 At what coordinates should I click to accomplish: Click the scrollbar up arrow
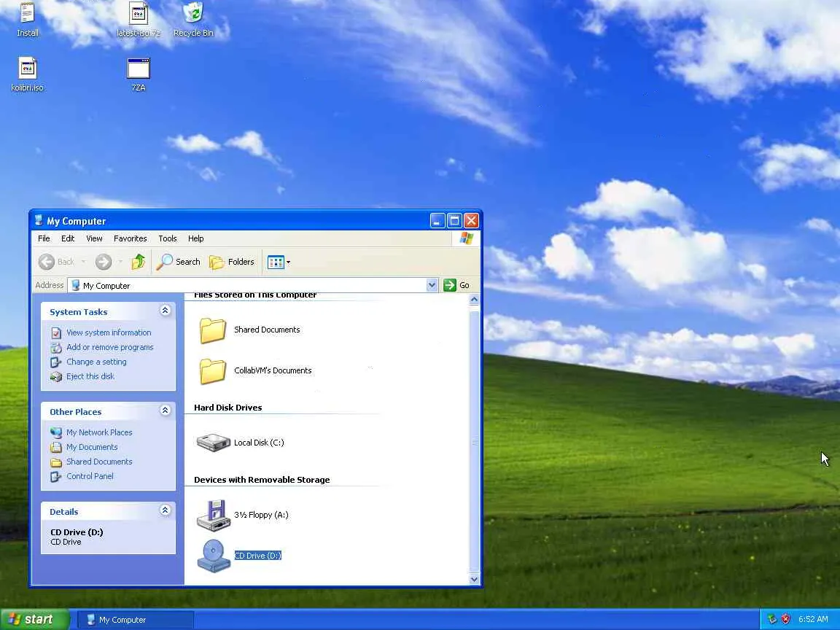tap(474, 300)
